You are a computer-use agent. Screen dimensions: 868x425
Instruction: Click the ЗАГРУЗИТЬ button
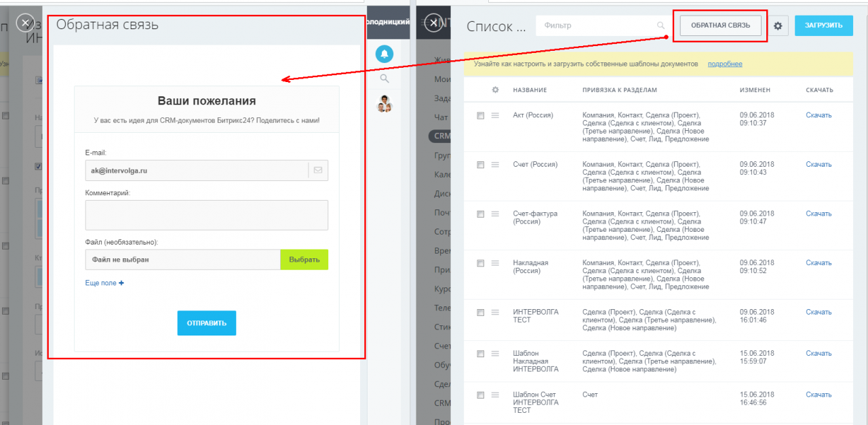click(823, 26)
